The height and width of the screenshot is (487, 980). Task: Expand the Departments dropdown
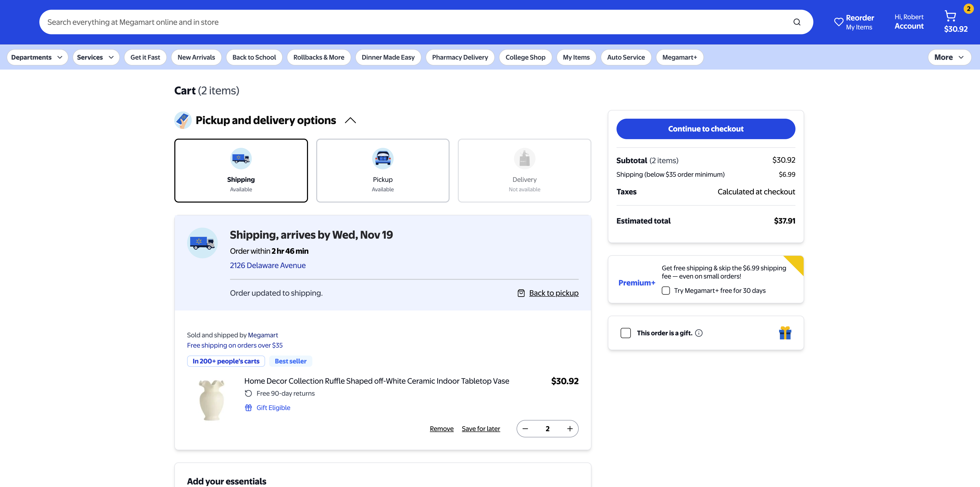click(x=37, y=58)
